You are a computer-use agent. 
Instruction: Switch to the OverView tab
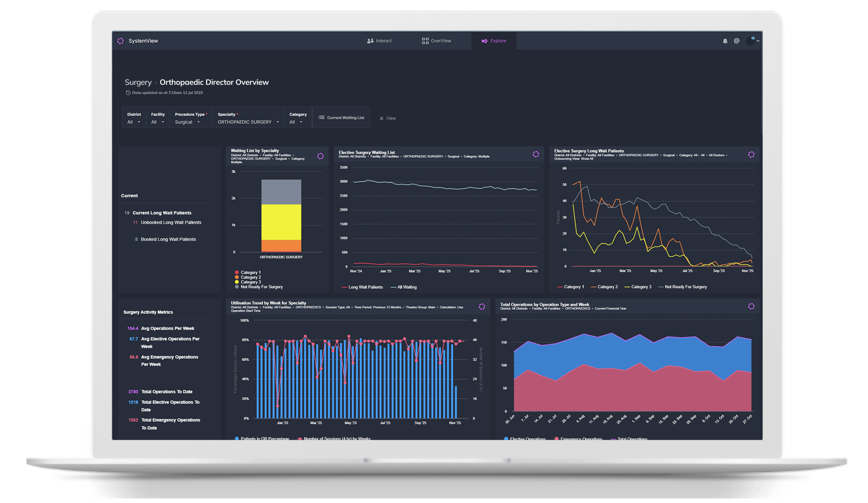point(437,41)
